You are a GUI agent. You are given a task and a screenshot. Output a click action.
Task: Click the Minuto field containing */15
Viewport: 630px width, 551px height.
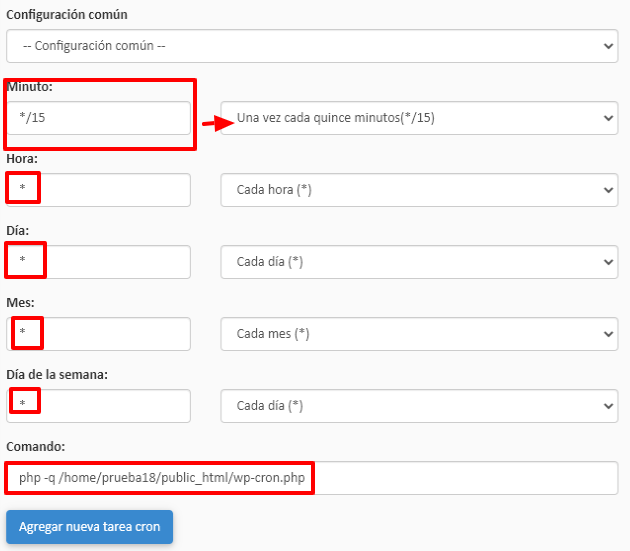tap(98, 118)
